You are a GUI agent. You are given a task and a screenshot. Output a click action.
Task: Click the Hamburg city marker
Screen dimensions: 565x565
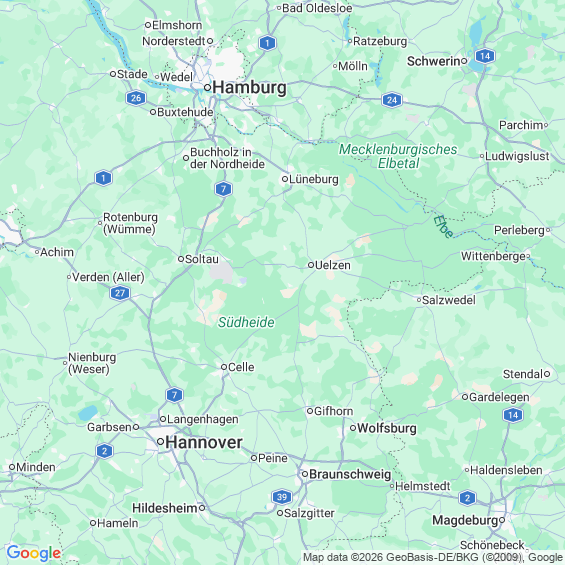pyautogui.click(x=207, y=88)
